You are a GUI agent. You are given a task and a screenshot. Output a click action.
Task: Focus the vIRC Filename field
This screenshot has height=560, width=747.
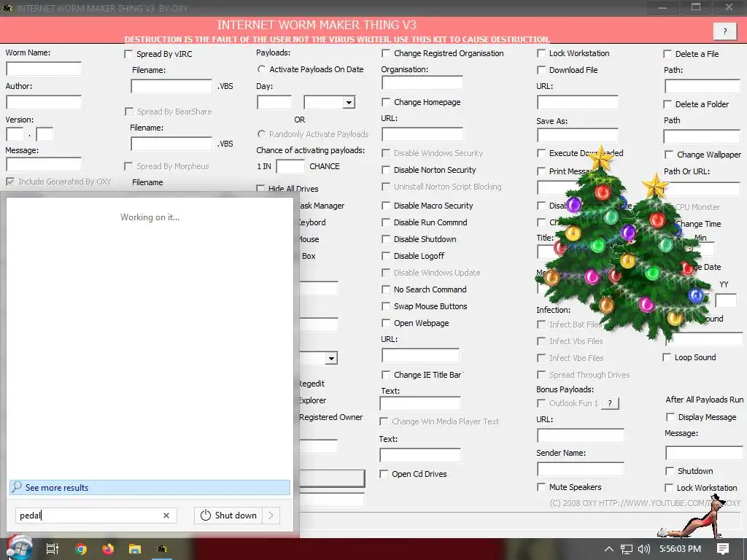click(171, 86)
